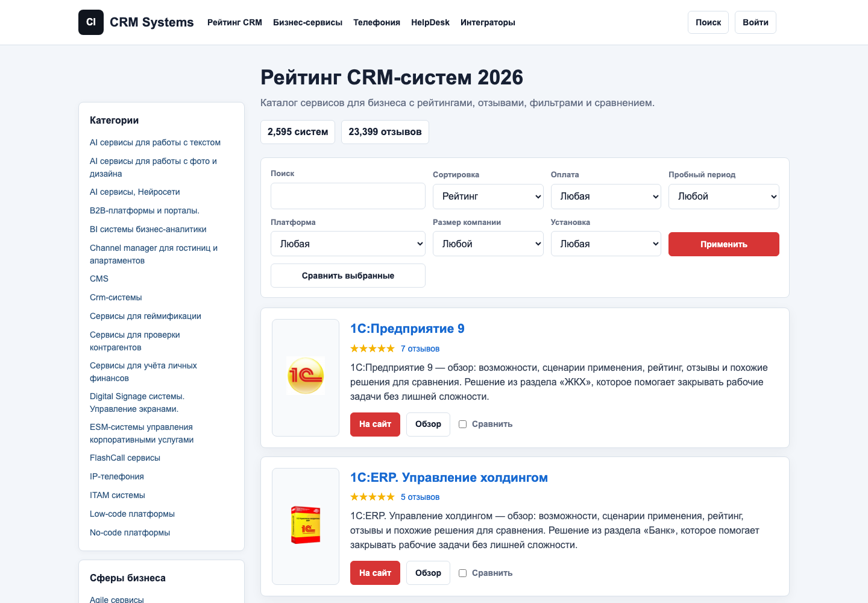Open AI сервисы для работы с фото и дизайна
The height and width of the screenshot is (603, 868).
(153, 167)
